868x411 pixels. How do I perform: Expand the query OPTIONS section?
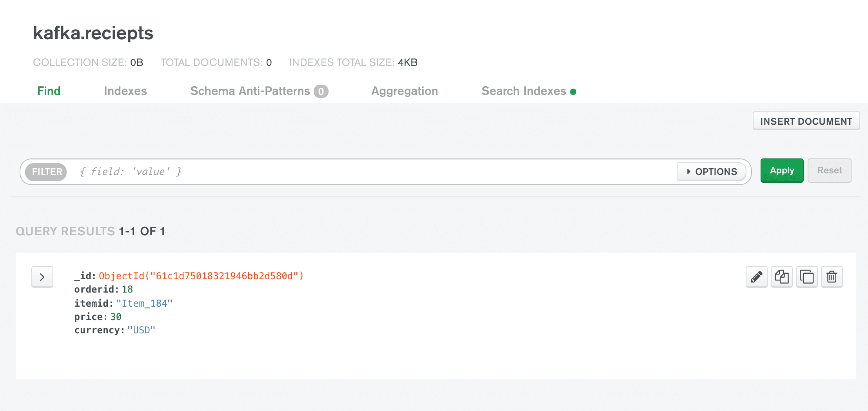tap(712, 172)
